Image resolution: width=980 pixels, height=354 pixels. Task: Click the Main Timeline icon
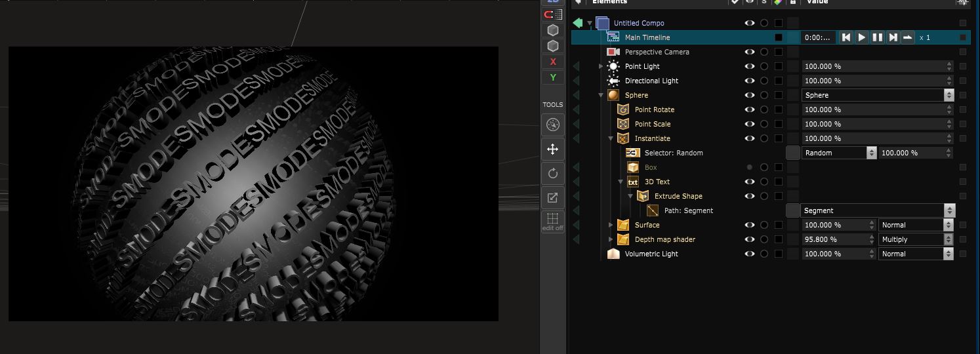point(613,37)
